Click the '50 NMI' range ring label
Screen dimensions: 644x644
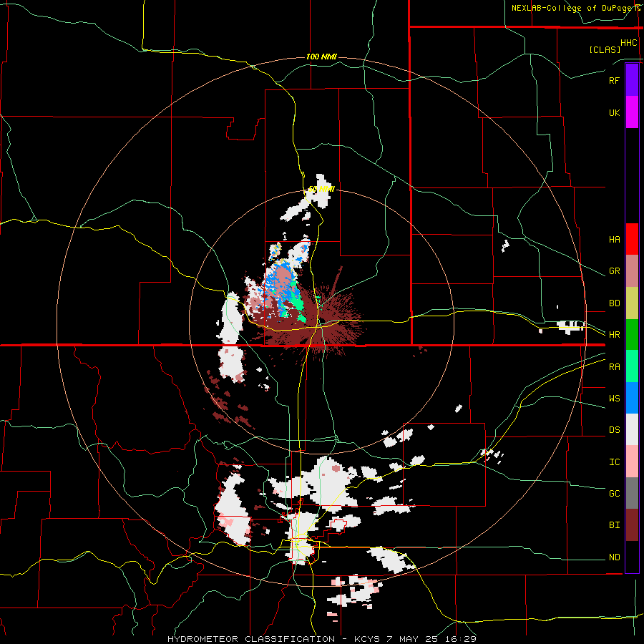tap(321, 190)
